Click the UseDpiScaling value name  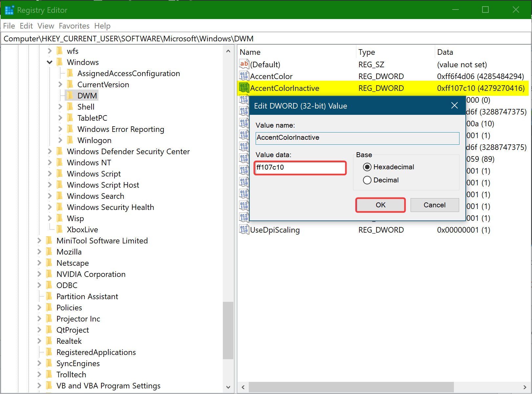pyautogui.click(x=275, y=230)
